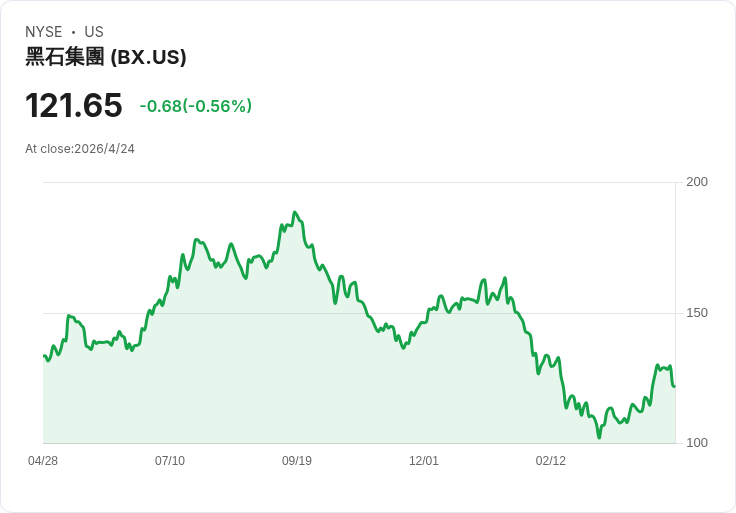Click the lowest trough of the price line
The height and width of the screenshot is (513, 736).
coord(599,437)
